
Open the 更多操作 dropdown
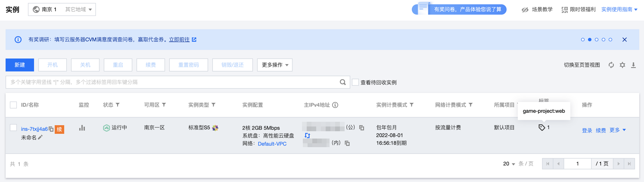coord(275,65)
